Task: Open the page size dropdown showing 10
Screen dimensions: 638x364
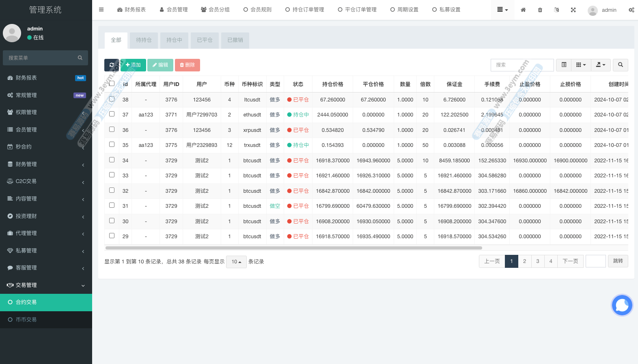Action: [236, 262]
